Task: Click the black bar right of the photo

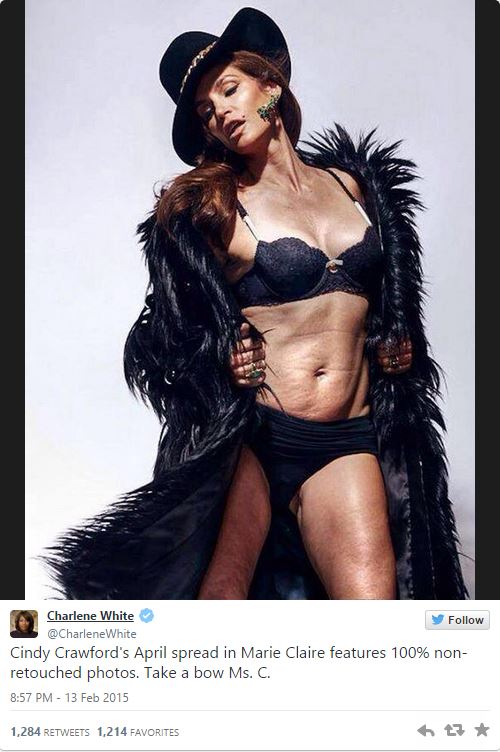Action: 488,300
